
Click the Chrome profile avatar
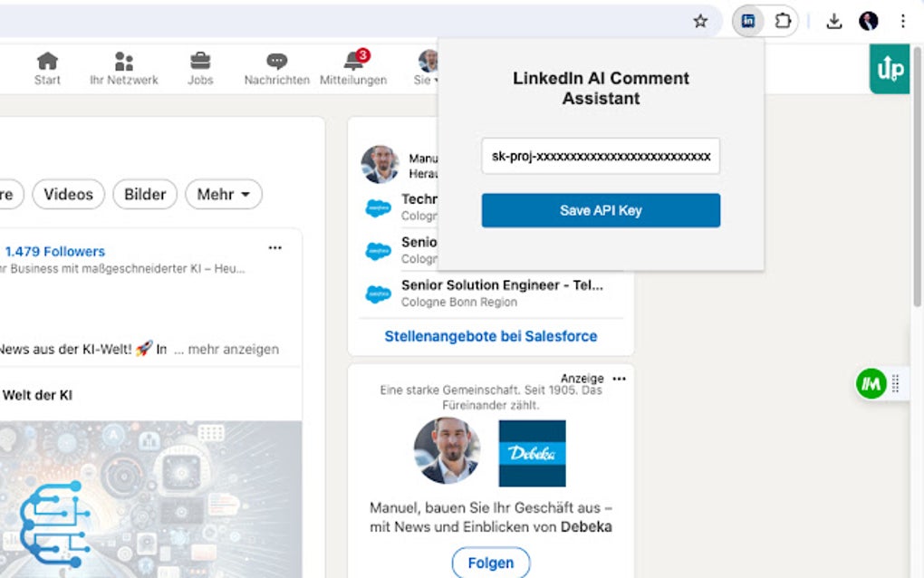pos(868,20)
